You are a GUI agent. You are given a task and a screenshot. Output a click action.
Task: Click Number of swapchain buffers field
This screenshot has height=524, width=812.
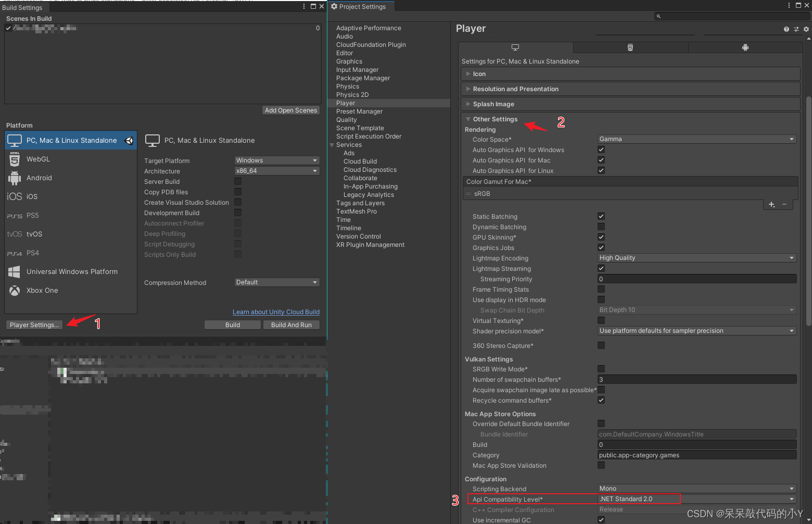(697, 379)
